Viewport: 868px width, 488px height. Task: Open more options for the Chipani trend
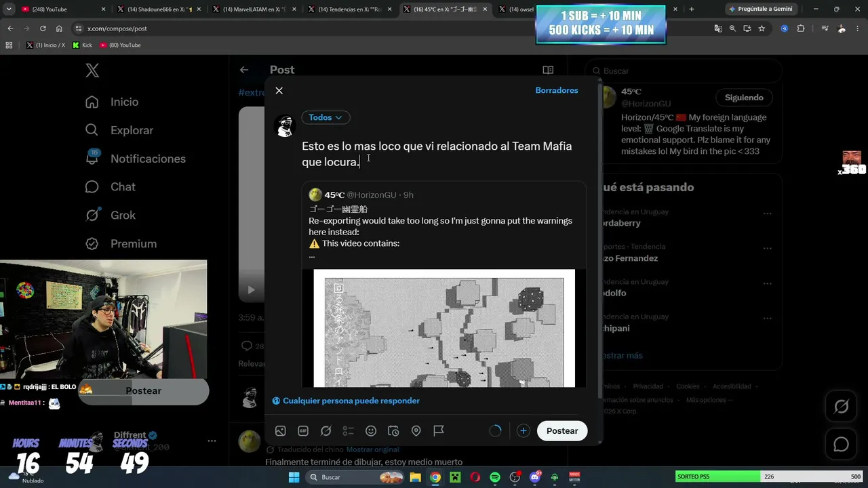pyautogui.click(x=767, y=319)
